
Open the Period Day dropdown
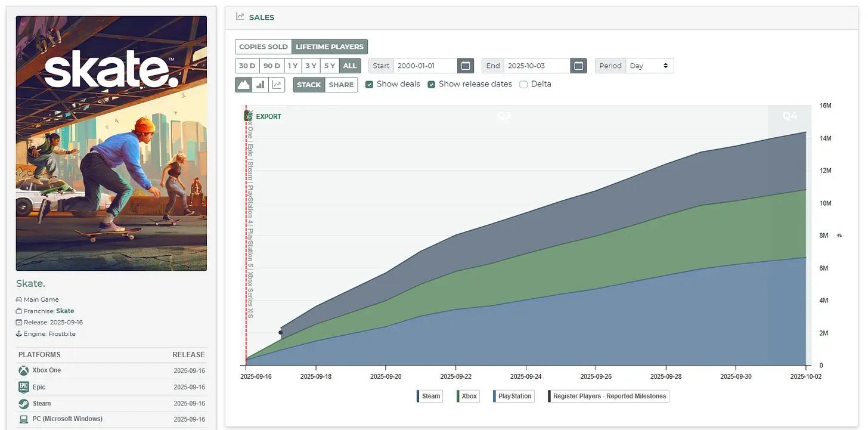coord(649,66)
